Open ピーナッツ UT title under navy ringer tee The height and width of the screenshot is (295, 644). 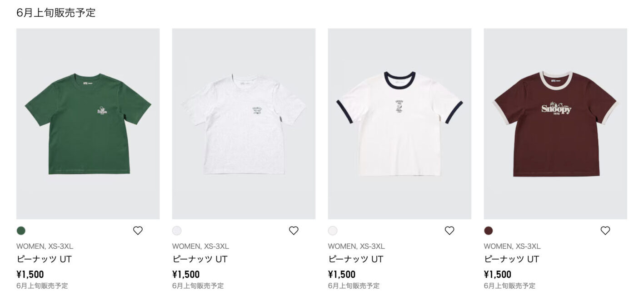click(x=356, y=259)
